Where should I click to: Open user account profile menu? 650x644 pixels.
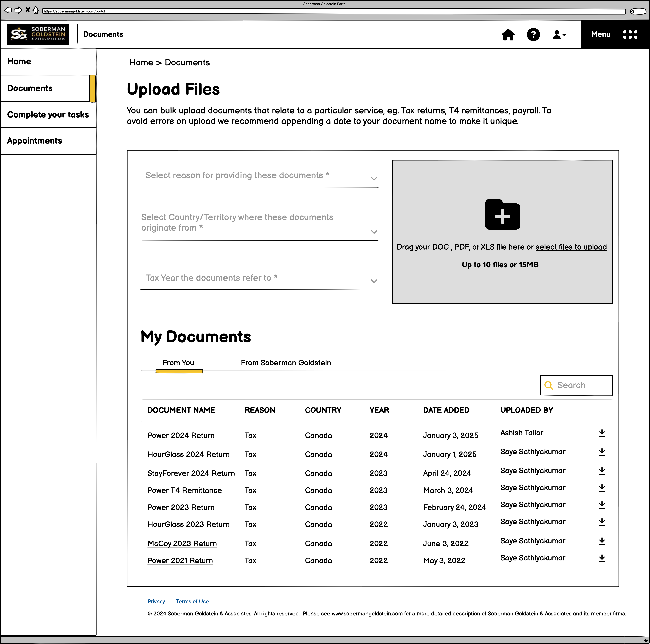(x=559, y=35)
